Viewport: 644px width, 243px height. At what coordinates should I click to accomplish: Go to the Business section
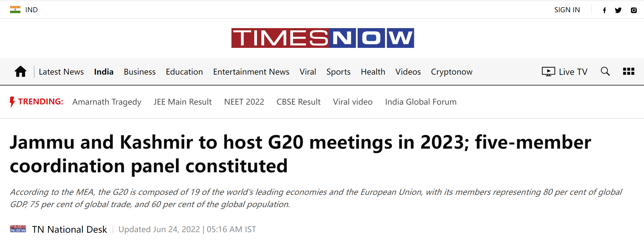140,72
